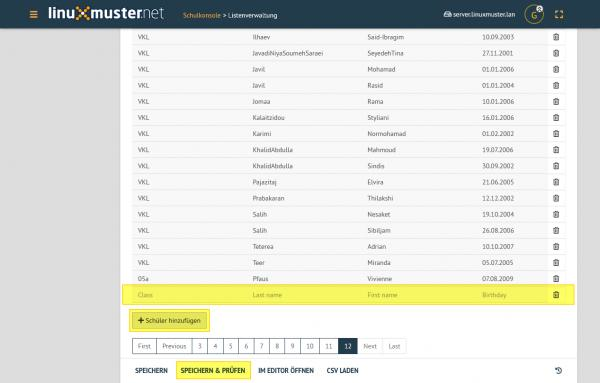Delete the row for Karimi Normohamad
The height and width of the screenshot is (383, 600).
(556, 134)
